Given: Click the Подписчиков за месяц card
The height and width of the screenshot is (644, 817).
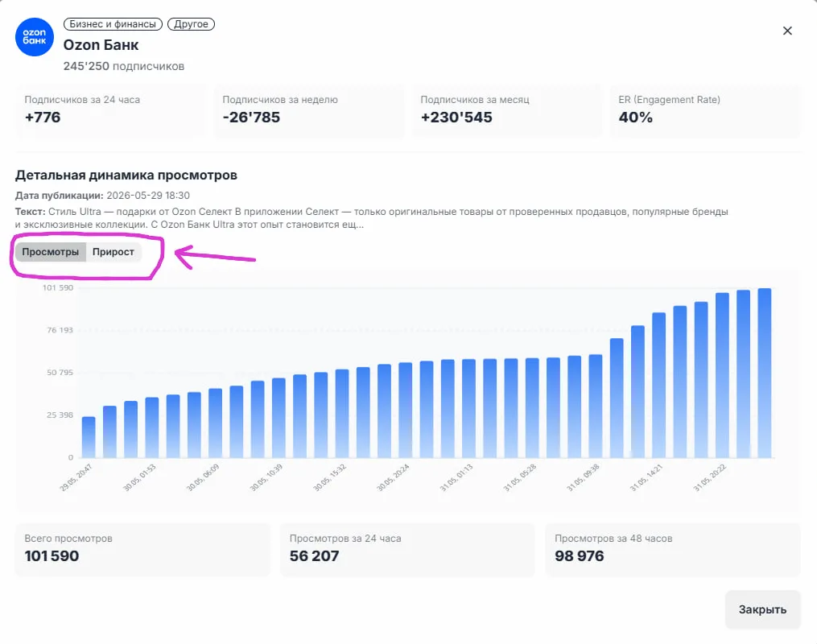Looking at the screenshot, I should pos(507,111).
